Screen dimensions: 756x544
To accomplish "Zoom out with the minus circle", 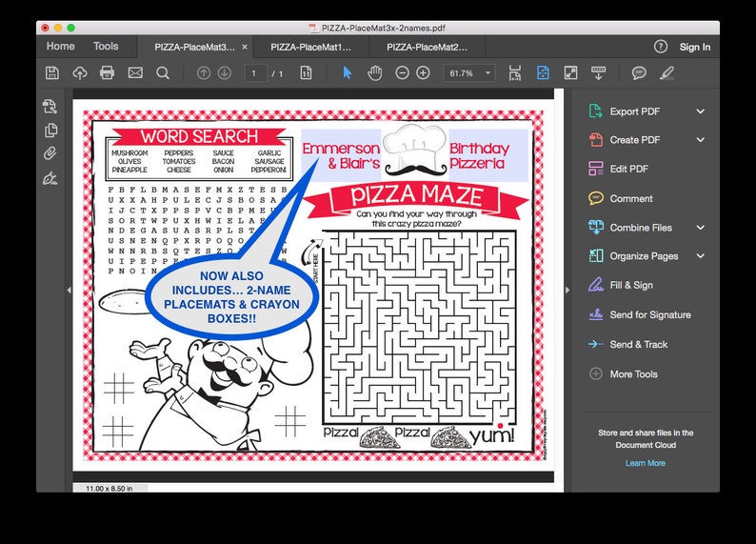I will tap(402, 72).
